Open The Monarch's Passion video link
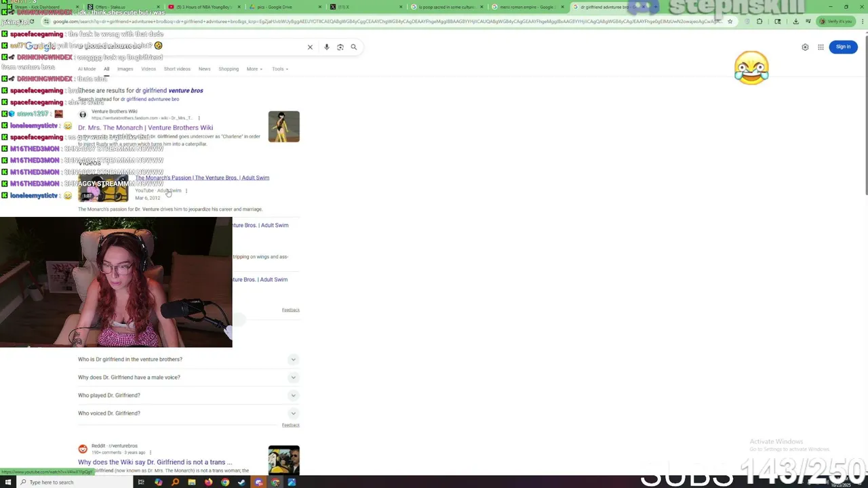The height and width of the screenshot is (488, 868). click(202, 178)
